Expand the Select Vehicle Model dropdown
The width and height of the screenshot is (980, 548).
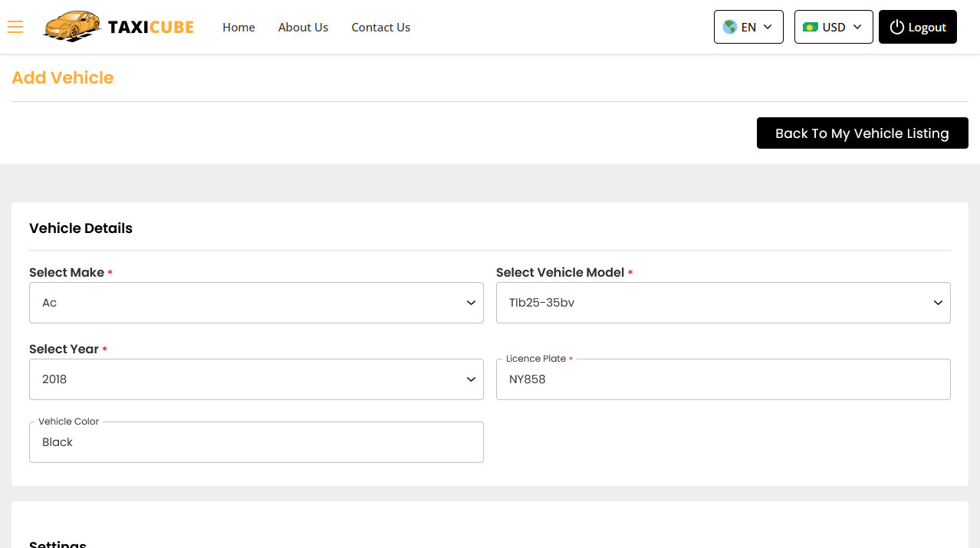[723, 302]
